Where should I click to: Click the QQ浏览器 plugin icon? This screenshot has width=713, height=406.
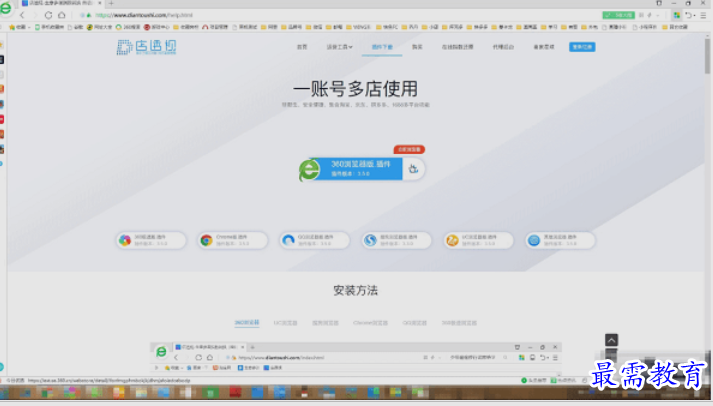click(288, 240)
